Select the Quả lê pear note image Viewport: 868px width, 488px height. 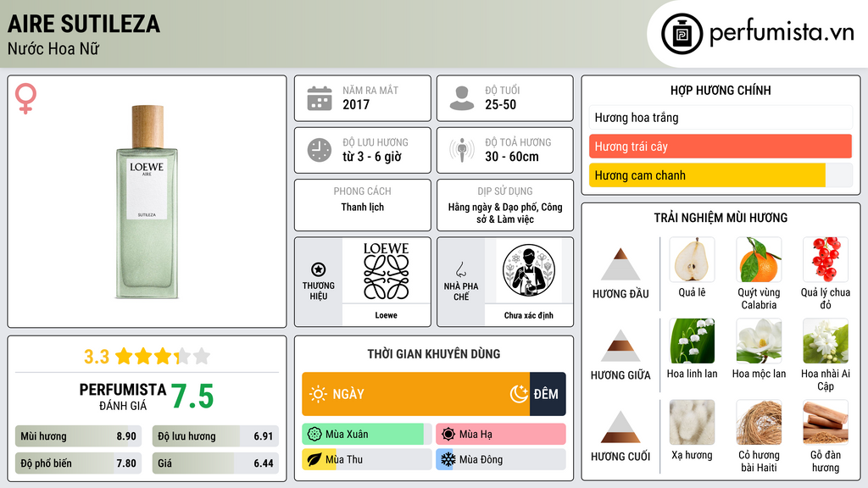[x=692, y=259]
